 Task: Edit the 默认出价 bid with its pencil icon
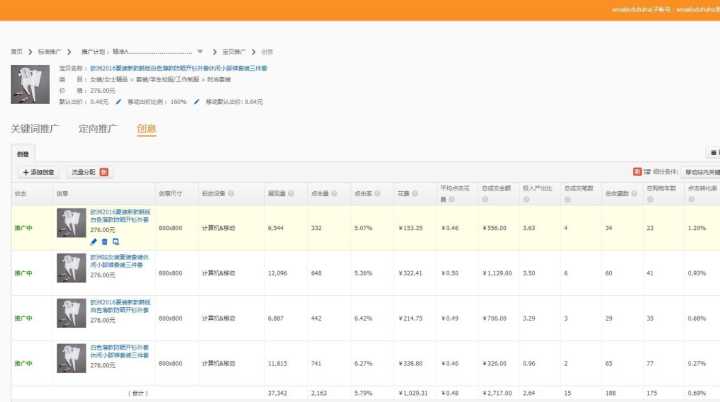[x=118, y=101]
